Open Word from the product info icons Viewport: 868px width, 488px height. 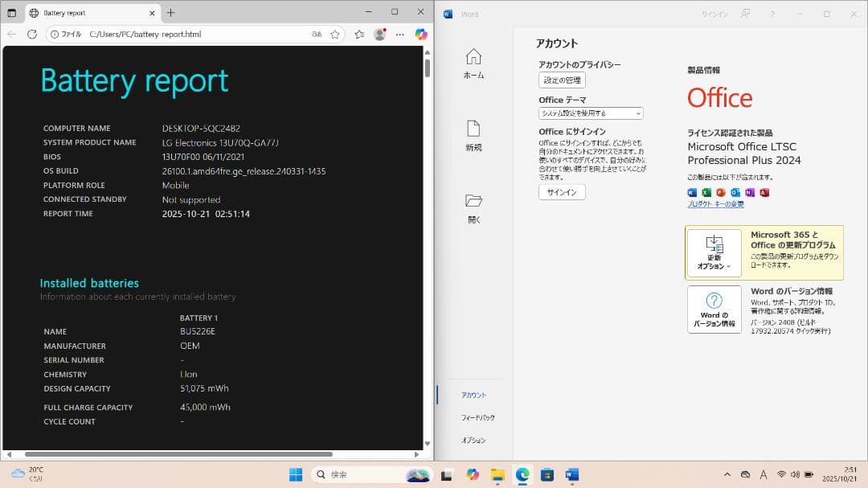coord(691,192)
